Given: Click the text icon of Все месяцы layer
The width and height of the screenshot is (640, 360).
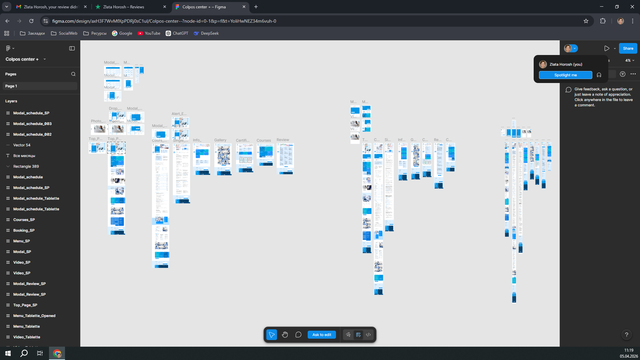Looking at the screenshot, I should click(8, 156).
